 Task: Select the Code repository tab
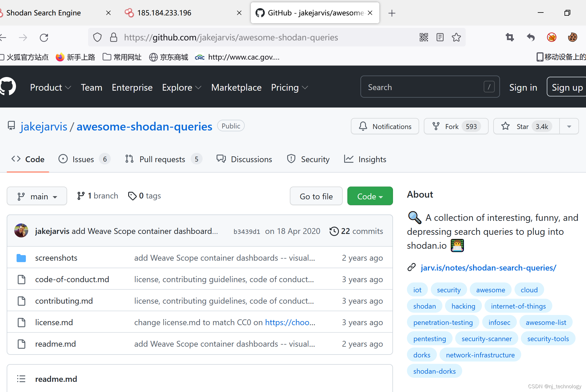coord(28,159)
